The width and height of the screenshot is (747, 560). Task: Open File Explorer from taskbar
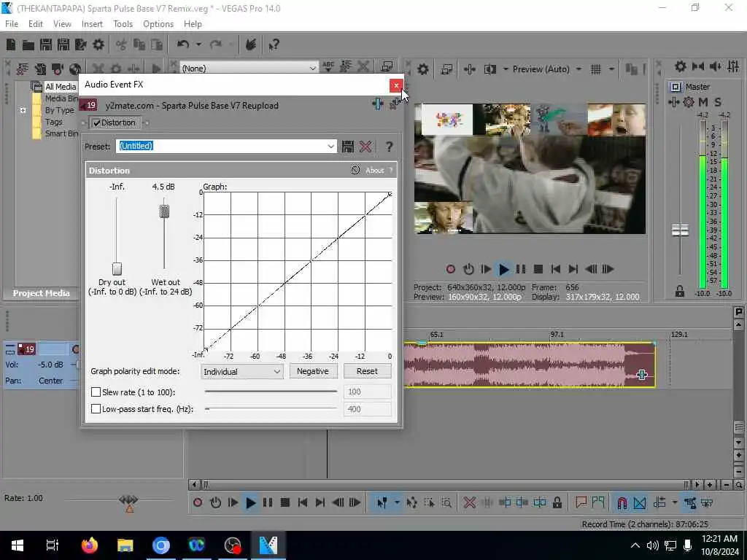[125, 545]
